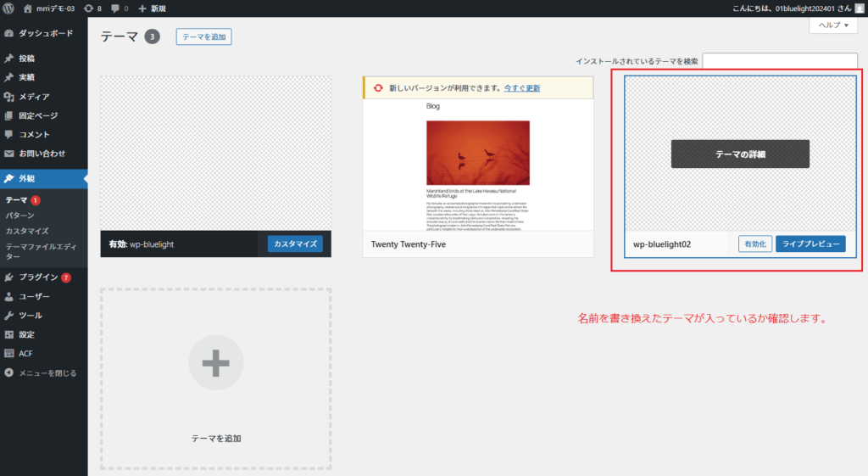Select カスタマイズ submenu under 外観
The height and width of the screenshot is (476, 868).
27,231
